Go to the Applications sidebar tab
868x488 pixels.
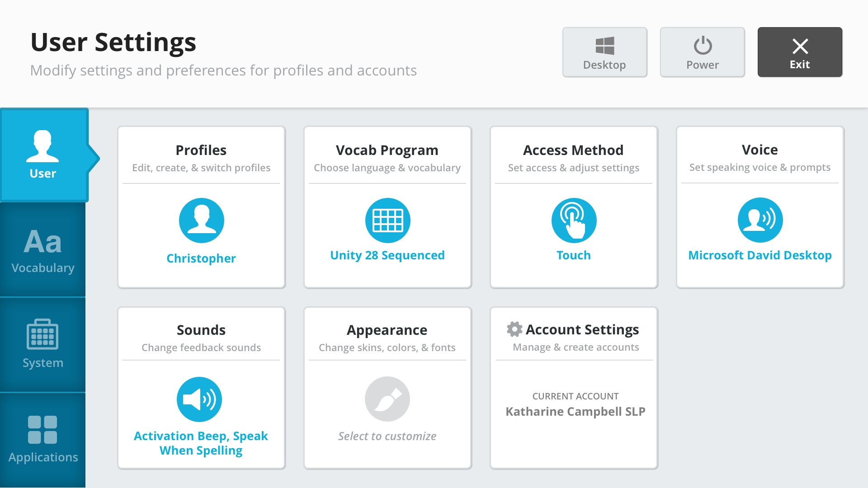click(43, 439)
